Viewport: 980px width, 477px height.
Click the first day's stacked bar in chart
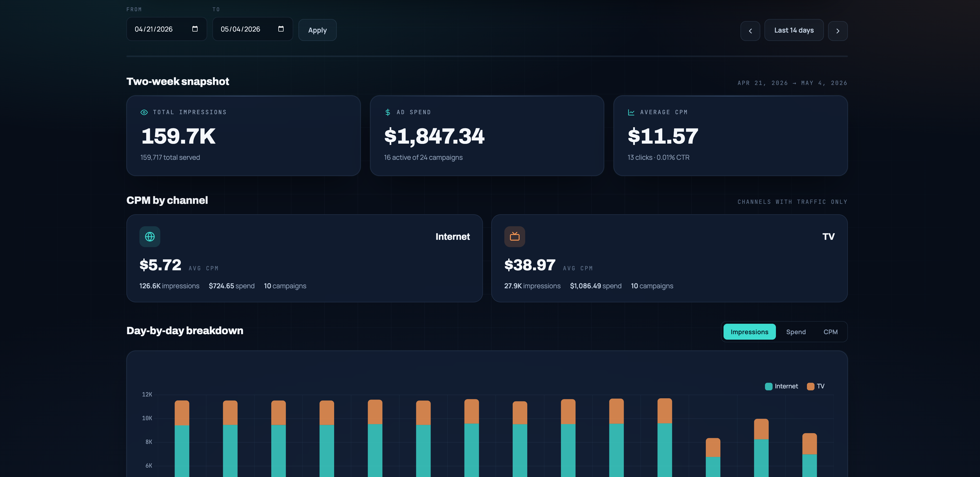(x=182, y=438)
